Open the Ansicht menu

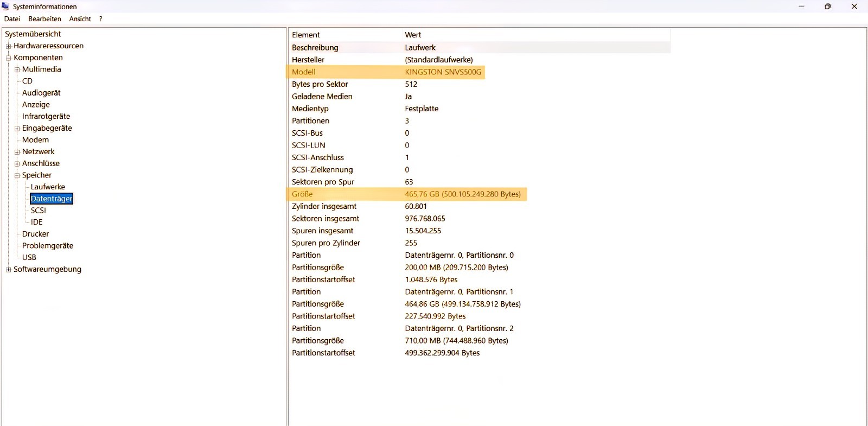[80, 19]
